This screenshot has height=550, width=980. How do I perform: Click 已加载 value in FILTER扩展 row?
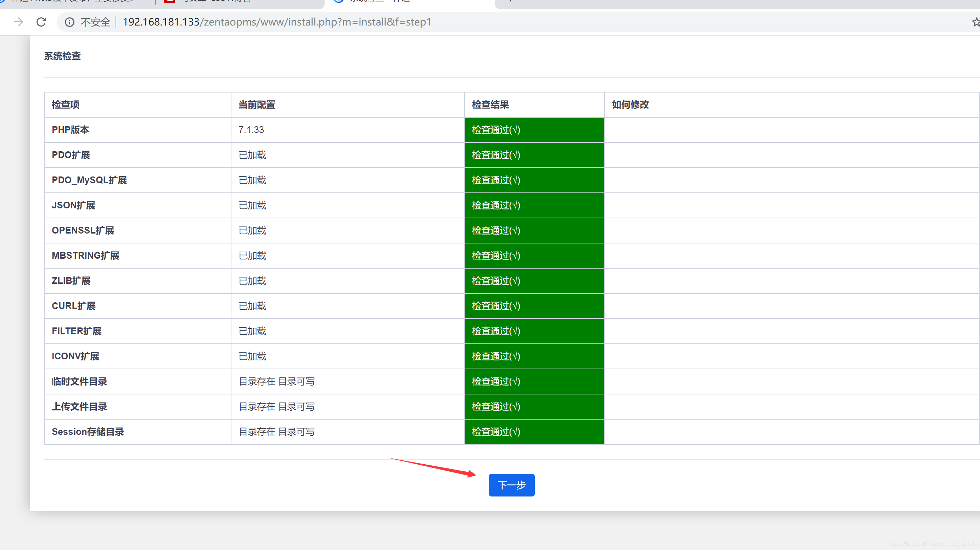tap(252, 331)
